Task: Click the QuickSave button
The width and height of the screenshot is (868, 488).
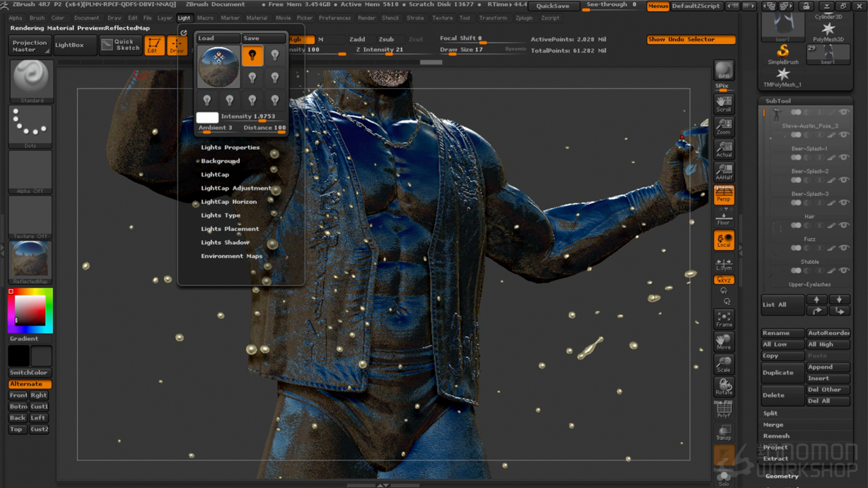Action: pos(553,6)
